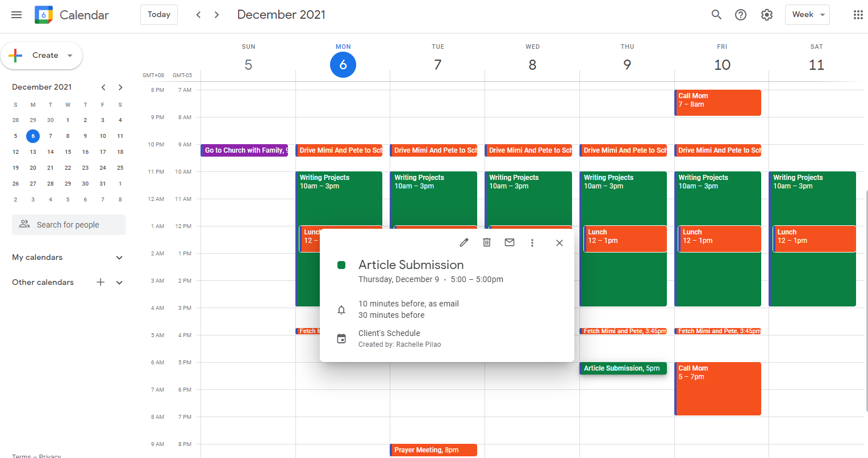Click the Monday 6 date header
Viewport: 868px width, 458px height.
coord(343,65)
